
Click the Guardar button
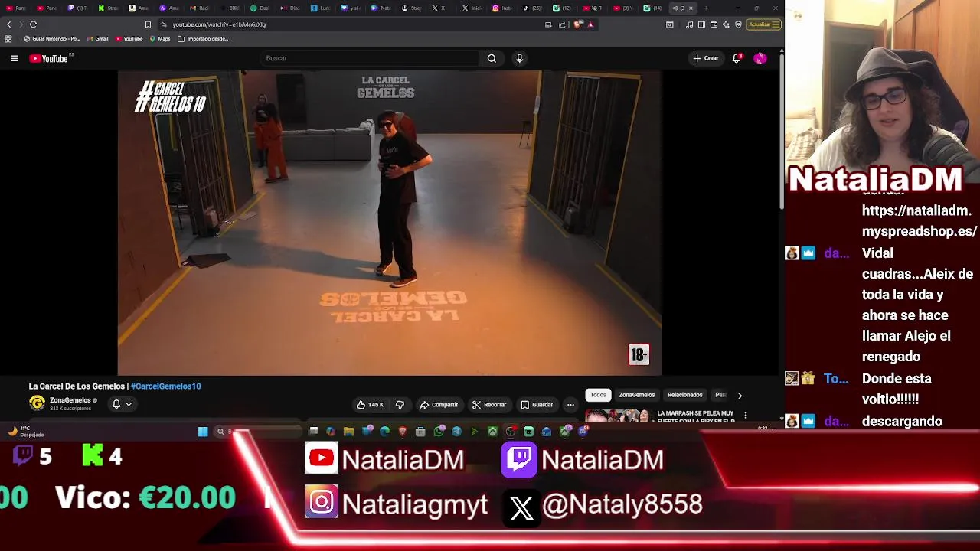[537, 405]
